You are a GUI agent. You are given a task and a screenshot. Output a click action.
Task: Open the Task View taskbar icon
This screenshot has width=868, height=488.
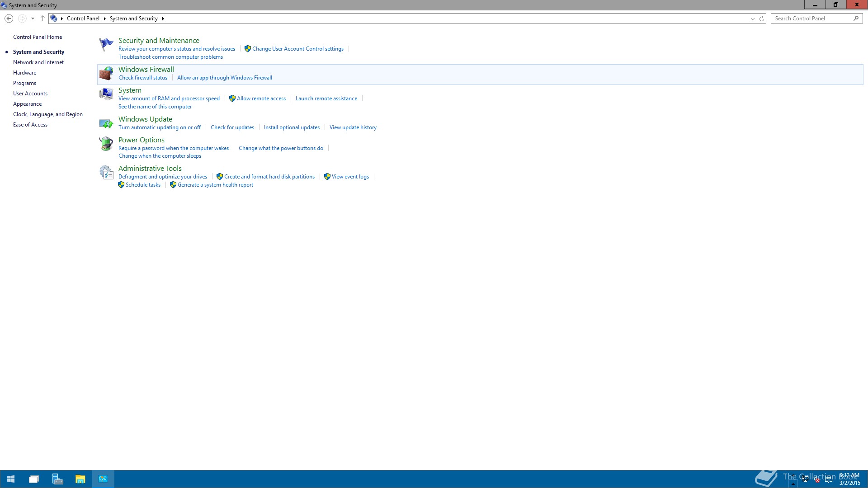point(34,479)
